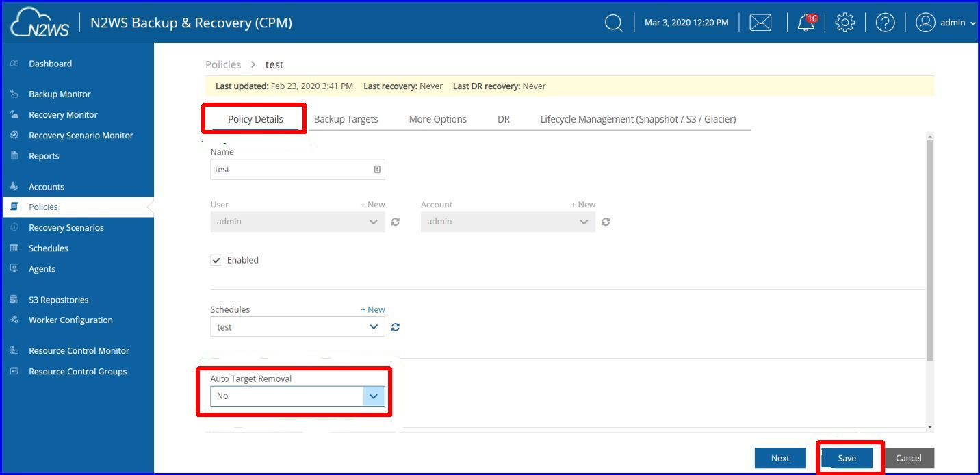Click the Policies breadcrumb link
Viewport: 980px width, 475px height.
click(x=223, y=64)
